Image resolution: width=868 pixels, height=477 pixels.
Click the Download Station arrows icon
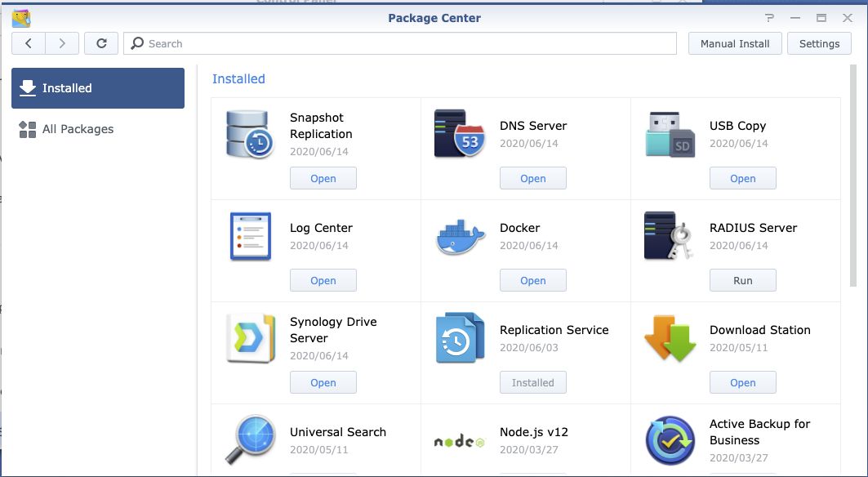tap(670, 338)
